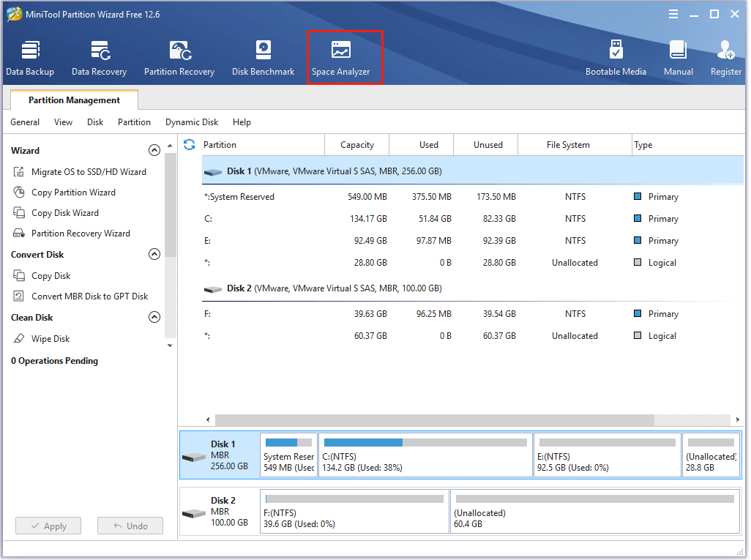Collapse the Wizard section
Viewport: 751px width, 560px height.
[154, 151]
